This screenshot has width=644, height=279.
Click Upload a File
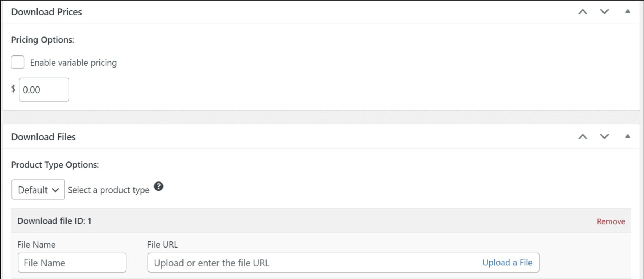[x=507, y=262]
